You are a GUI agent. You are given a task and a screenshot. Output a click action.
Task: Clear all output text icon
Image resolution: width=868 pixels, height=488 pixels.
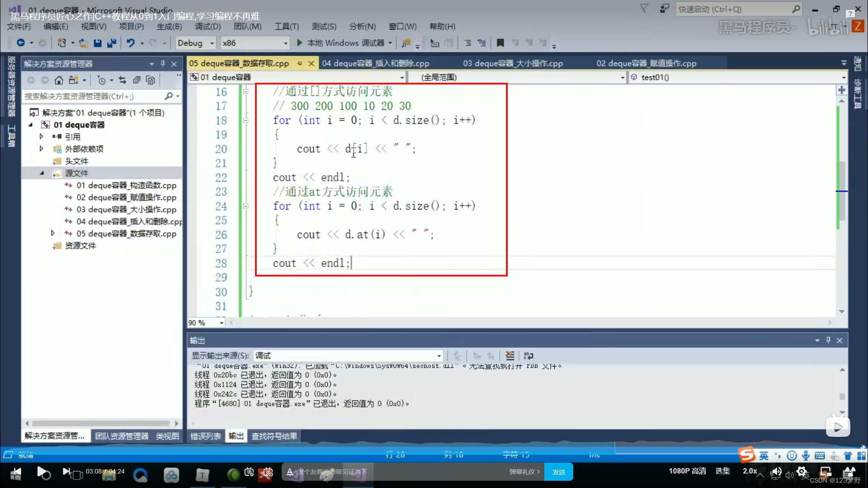tap(510, 356)
